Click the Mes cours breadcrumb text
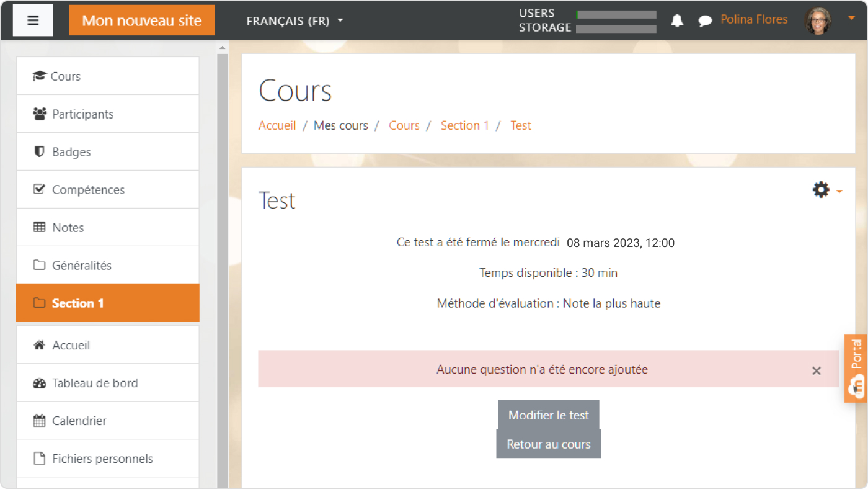This screenshot has height=489, width=868. tap(341, 125)
